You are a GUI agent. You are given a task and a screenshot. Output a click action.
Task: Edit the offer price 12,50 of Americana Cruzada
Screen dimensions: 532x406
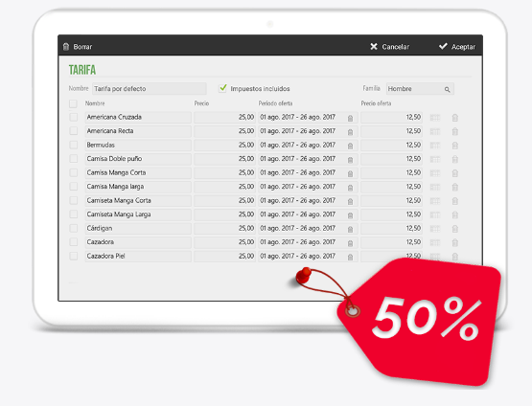click(391, 117)
